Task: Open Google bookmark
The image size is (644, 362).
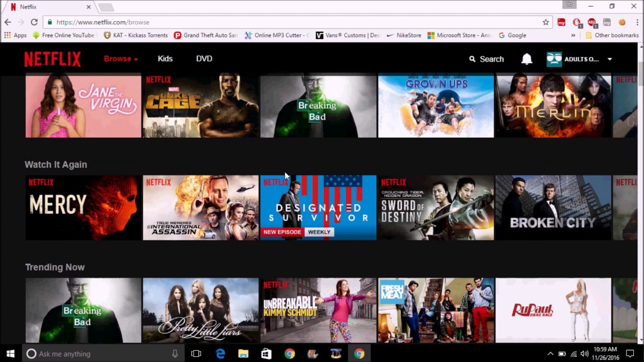Action: pos(512,35)
